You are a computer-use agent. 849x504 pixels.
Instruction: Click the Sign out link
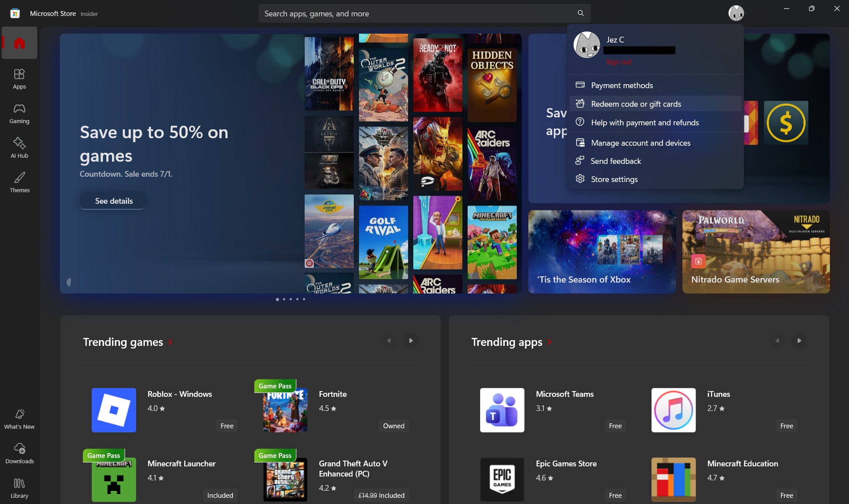[x=619, y=62]
